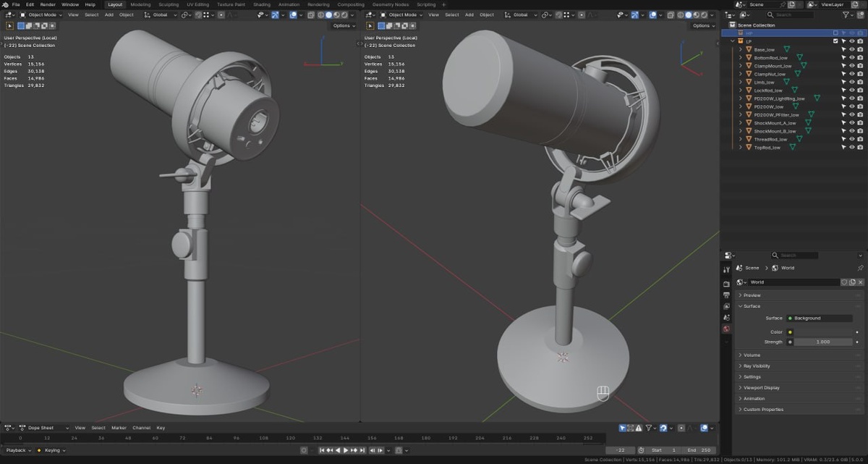Disable selection of LockRod_low arrow icon
Viewport: 868px width, 464px height.
point(844,90)
